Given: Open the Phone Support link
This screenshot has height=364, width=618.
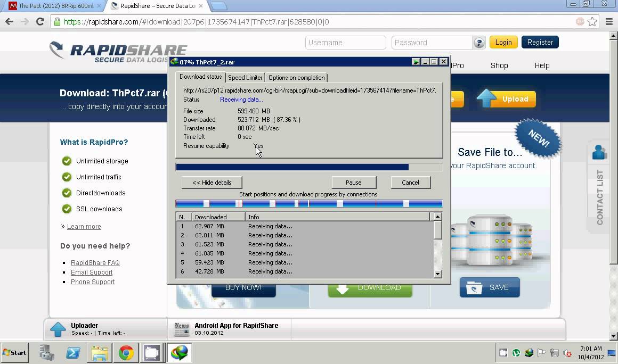Looking at the screenshot, I should pyautogui.click(x=93, y=282).
